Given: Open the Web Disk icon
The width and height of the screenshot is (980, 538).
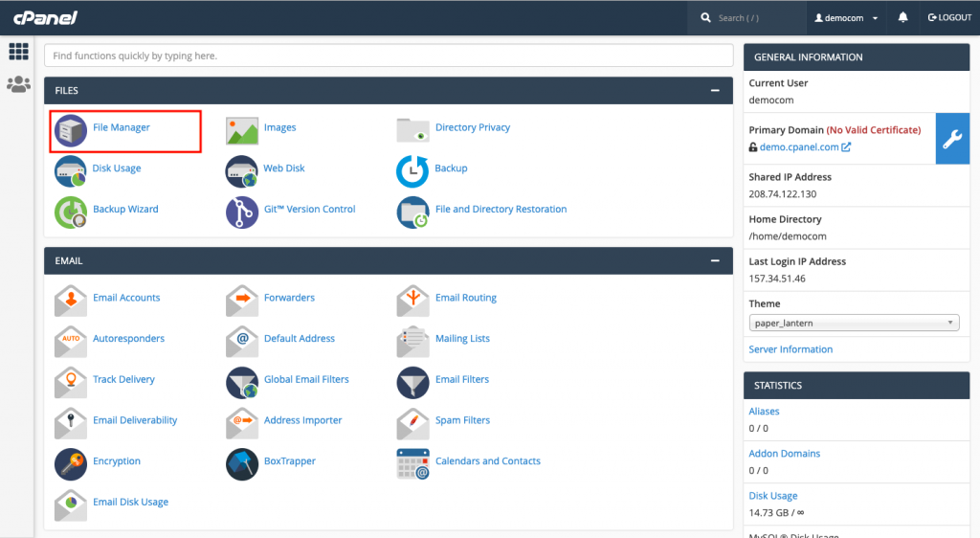Looking at the screenshot, I should (x=242, y=171).
